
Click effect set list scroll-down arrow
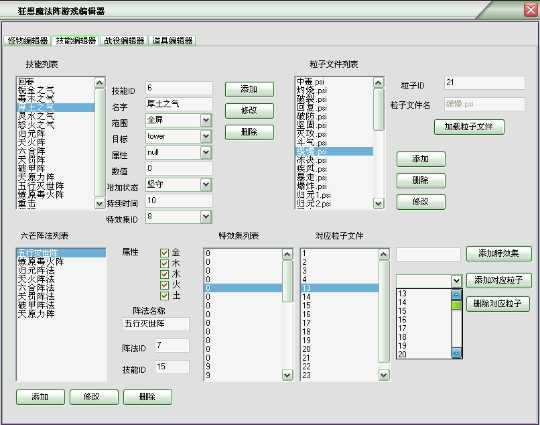point(287,375)
